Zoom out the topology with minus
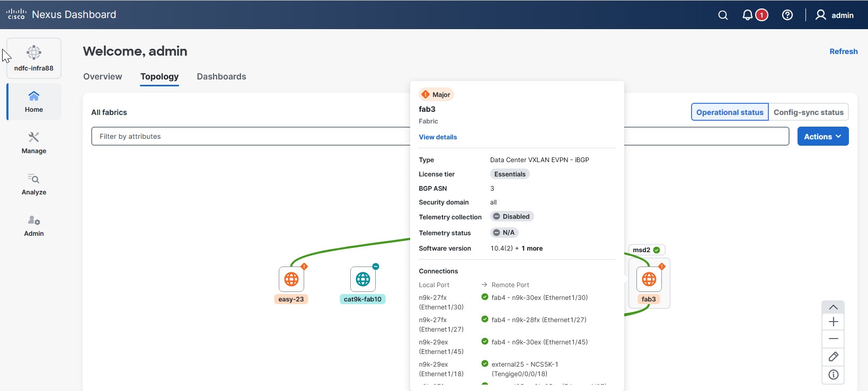868x391 pixels. coord(833,339)
